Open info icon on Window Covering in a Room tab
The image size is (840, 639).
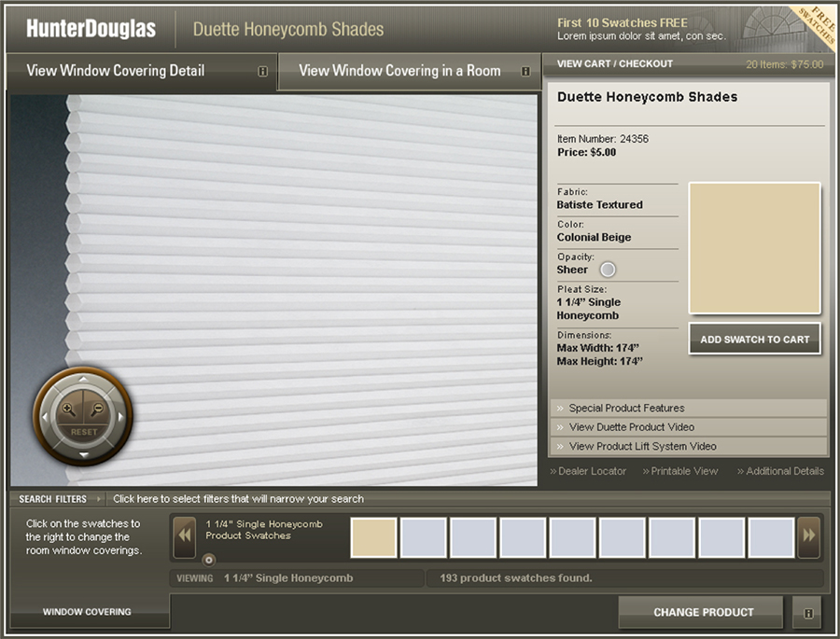(525, 71)
